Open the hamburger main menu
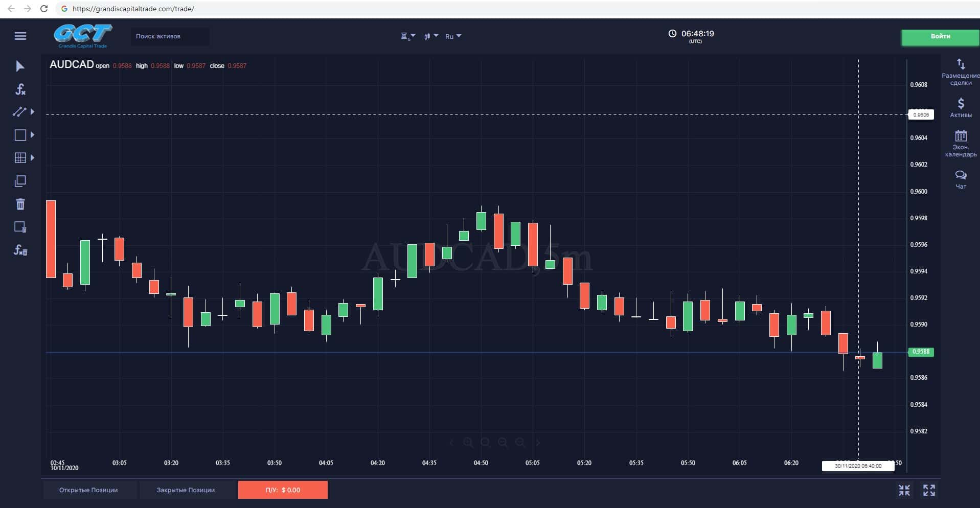980x508 pixels. [20, 36]
